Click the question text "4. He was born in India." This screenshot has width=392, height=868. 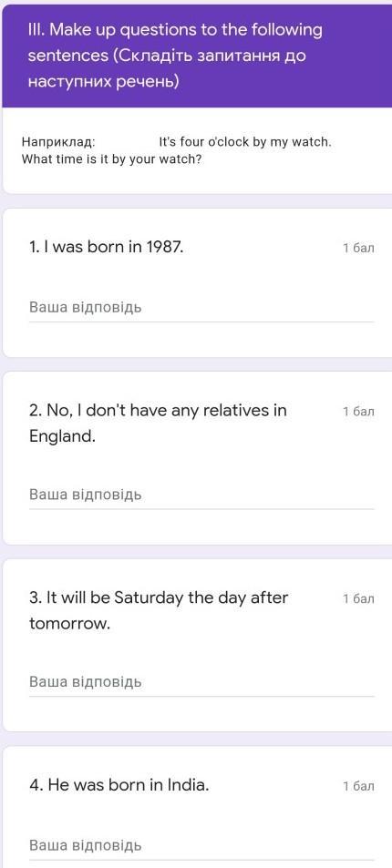[119, 785]
